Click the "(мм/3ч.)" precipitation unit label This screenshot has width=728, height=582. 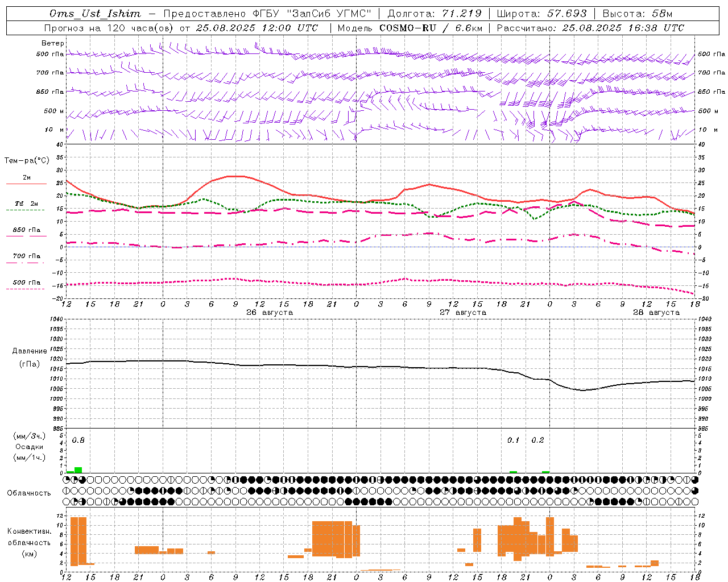(30, 436)
